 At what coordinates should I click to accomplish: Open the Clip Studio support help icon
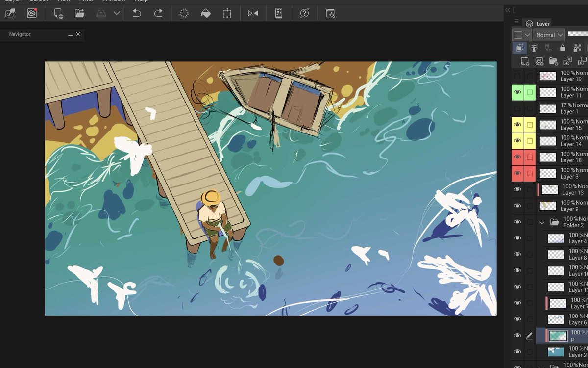click(x=305, y=14)
